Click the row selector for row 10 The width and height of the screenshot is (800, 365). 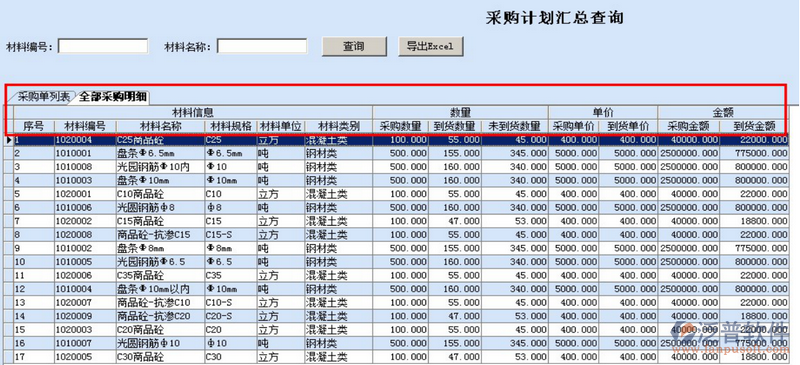pyautogui.click(x=8, y=261)
